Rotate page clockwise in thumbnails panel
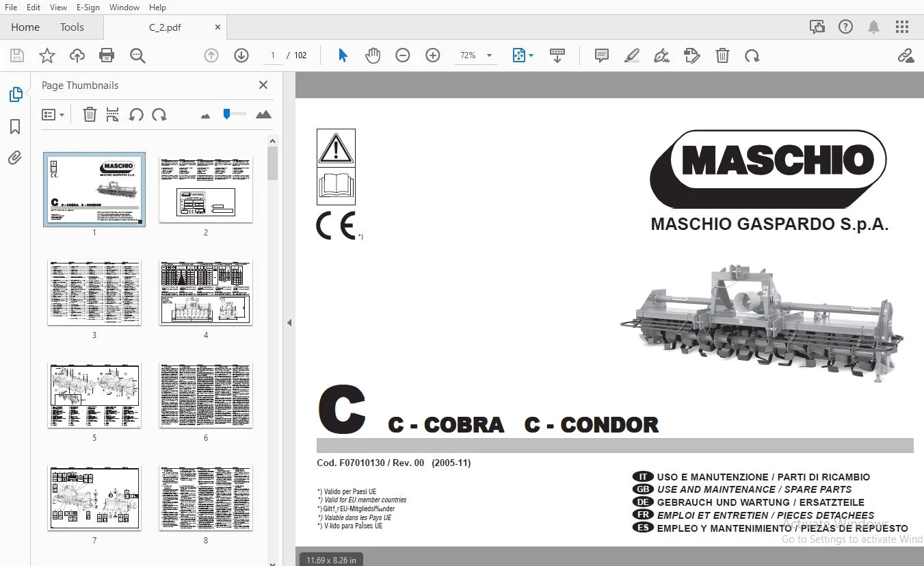924x566 pixels. tap(159, 115)
